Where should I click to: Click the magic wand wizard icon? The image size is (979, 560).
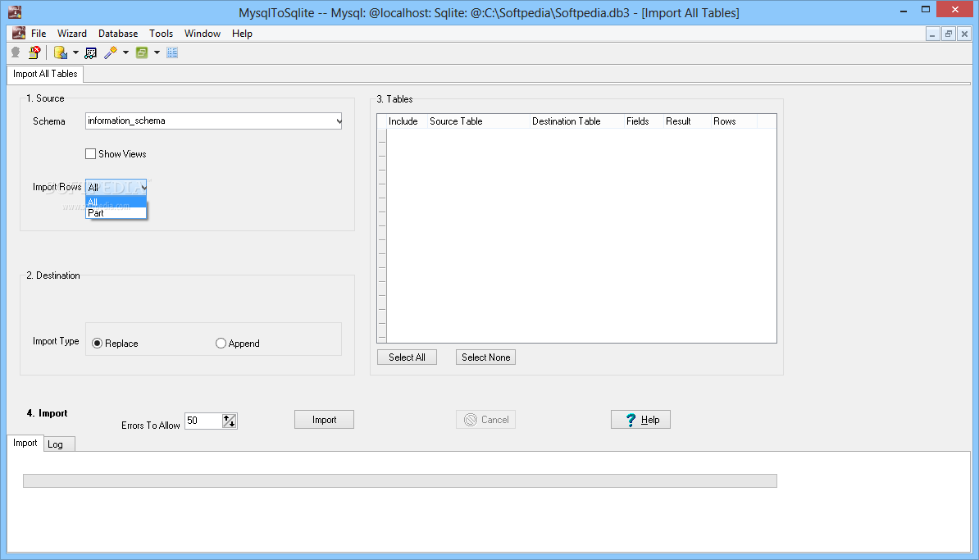coord(111,53)
